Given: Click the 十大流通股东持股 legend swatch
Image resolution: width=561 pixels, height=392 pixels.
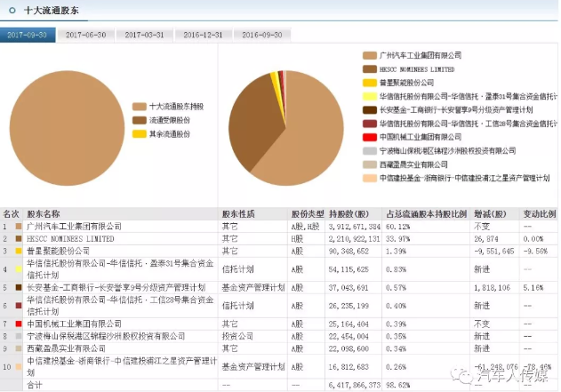Looking at the screenshot, I should click(x=140, y=107).
